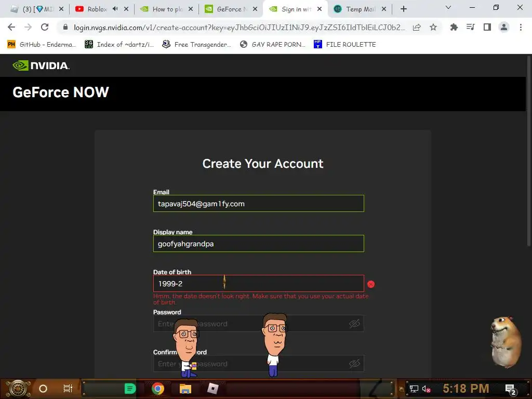The width and height of the screenshot is (532, 399).
Task: Open tab search chevron dropdown
Action: (448, 7)
